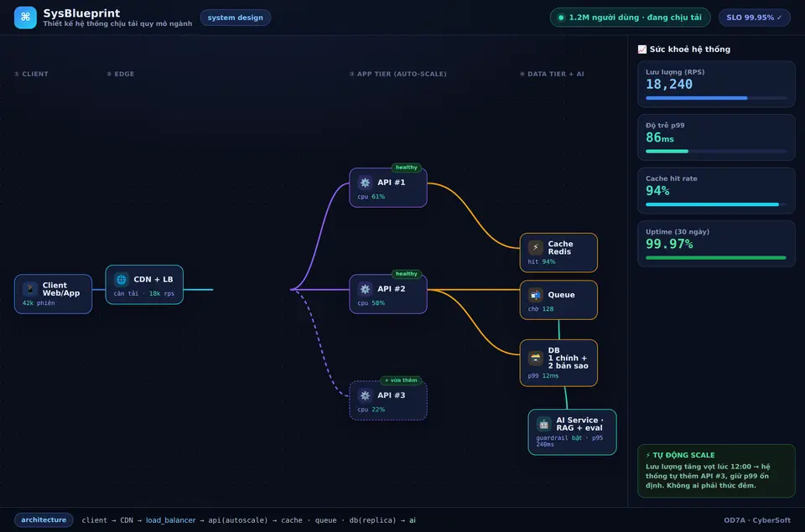The image size is (805, 532).
Task: Click the Cache Redis lightning icon
Action: pos(536,248)
